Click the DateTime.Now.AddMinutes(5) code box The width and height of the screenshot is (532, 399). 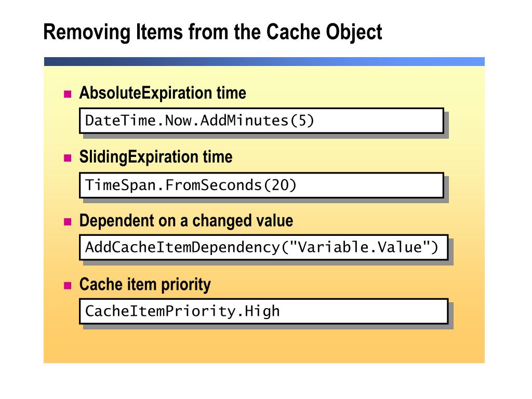(x=262, y=121)
